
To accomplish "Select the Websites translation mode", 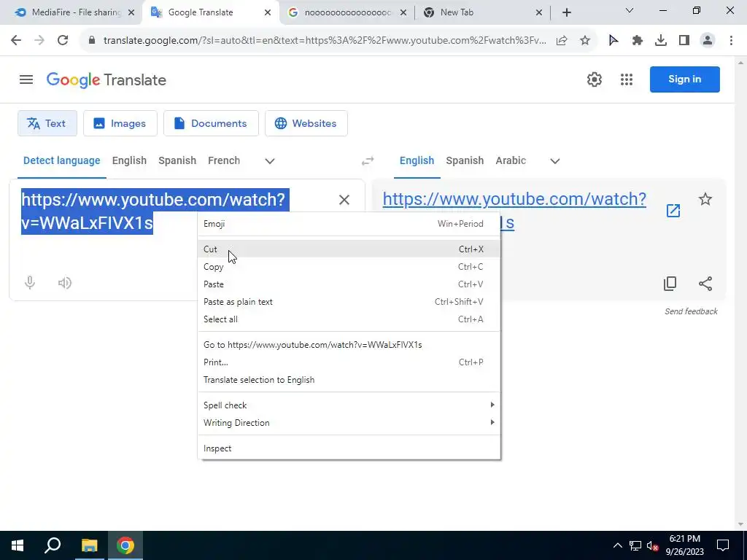I will tap(306, 123).
